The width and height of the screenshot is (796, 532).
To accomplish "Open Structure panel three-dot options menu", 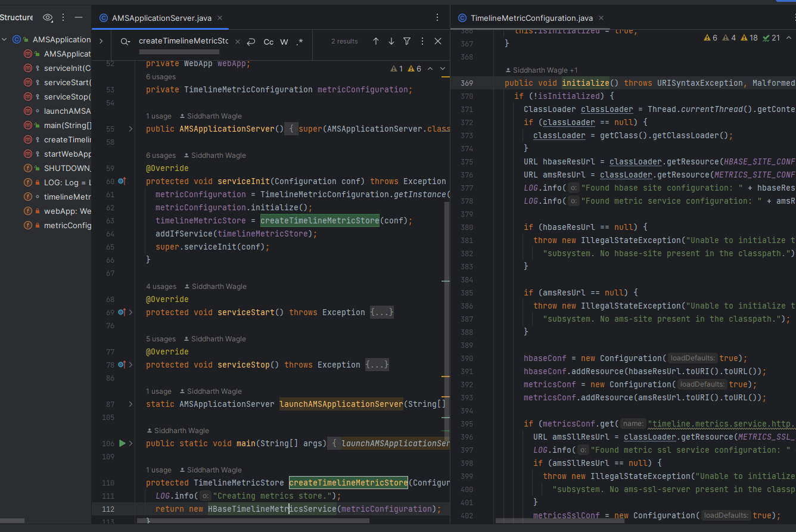I will [64, 18].
